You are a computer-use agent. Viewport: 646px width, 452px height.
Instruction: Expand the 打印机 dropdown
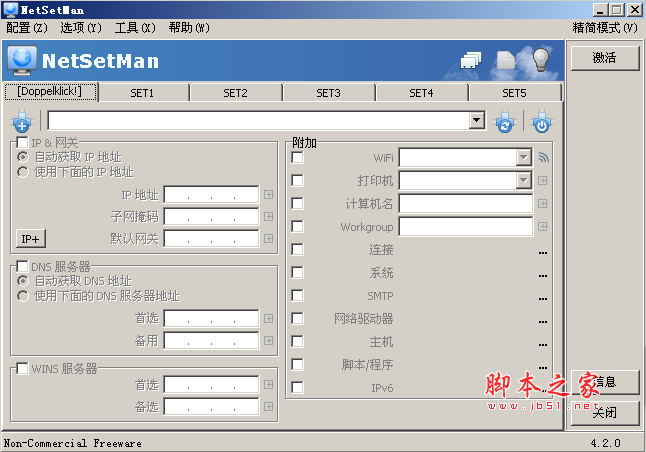(x=524, y=180)
